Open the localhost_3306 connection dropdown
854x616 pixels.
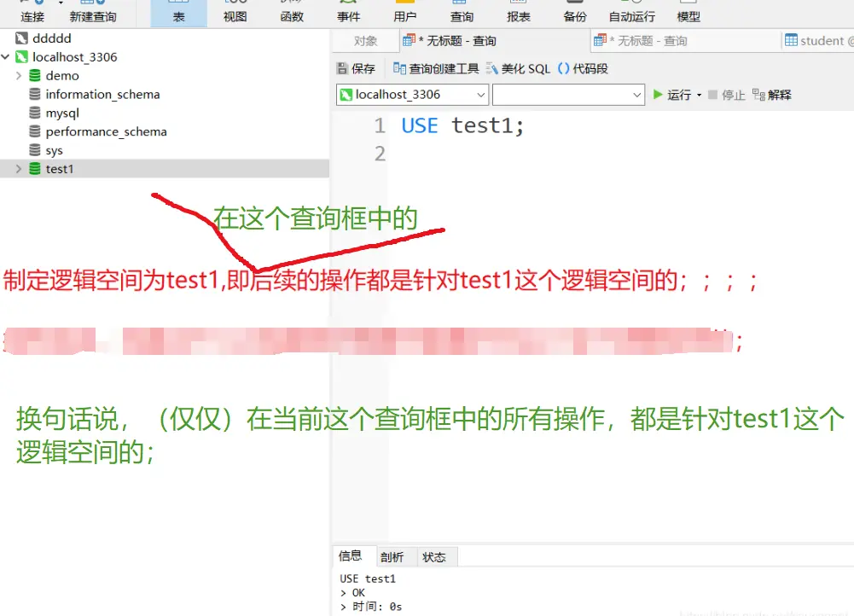tap(412, 95)
